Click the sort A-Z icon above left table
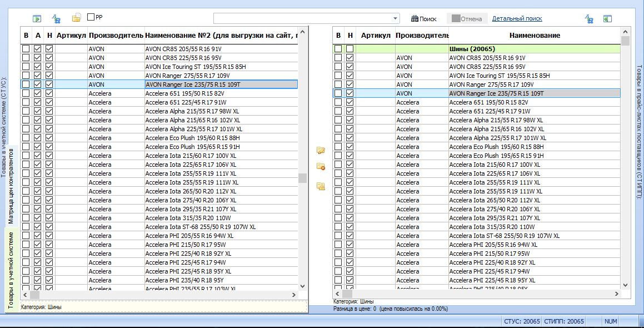 point(56,18)
